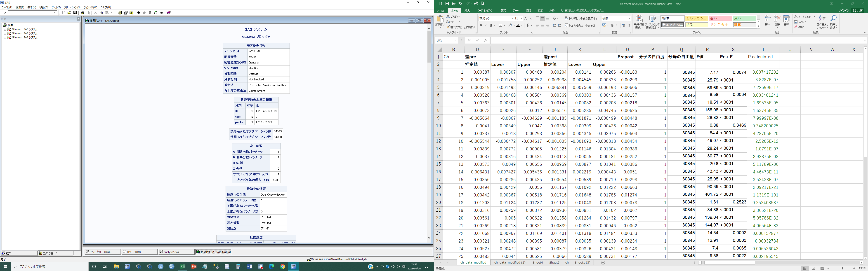Open the SAS ソリューション(S) menu
Image resolution: width=868 pixels, height=271 pixels.
click(72, 7)
